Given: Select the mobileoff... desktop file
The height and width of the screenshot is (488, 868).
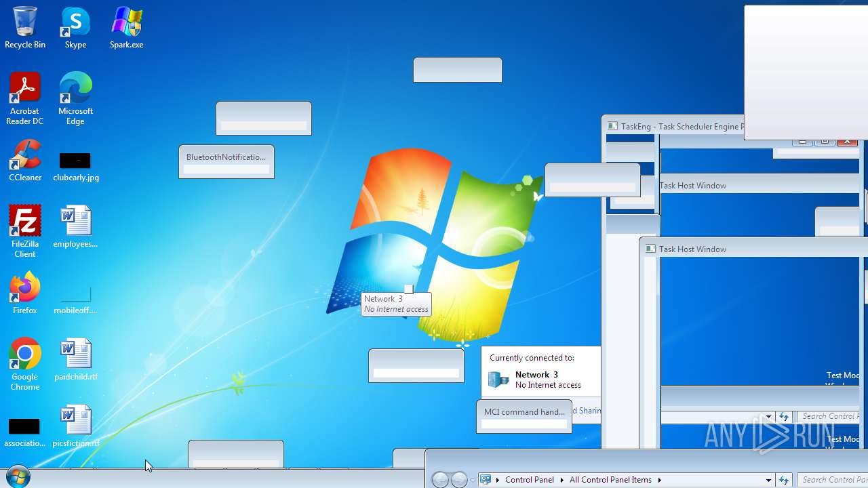Looking at the screenshot, I should click(x=75, y=300).
